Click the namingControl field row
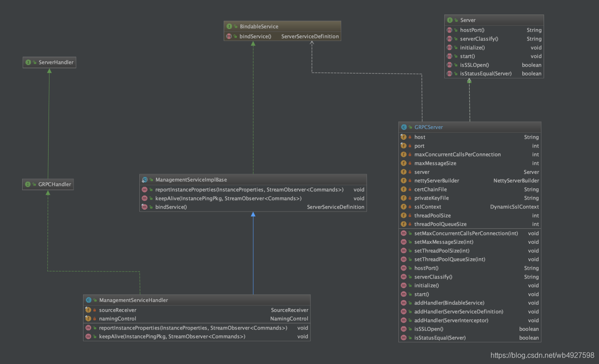 197,319
